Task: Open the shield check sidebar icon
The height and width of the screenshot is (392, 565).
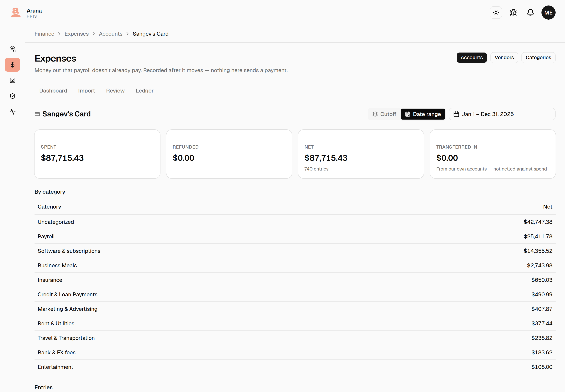Action: click(x=13, y=96)
